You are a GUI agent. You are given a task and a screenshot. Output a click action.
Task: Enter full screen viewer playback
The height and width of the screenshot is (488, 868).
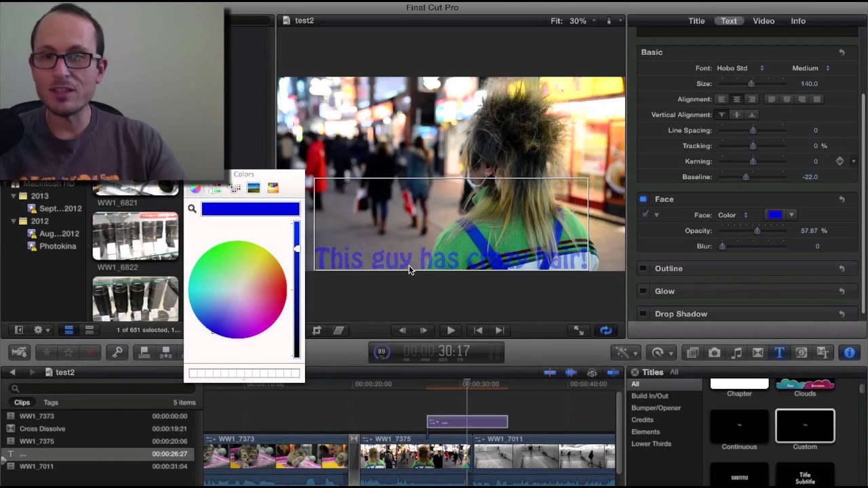(578, 331)
